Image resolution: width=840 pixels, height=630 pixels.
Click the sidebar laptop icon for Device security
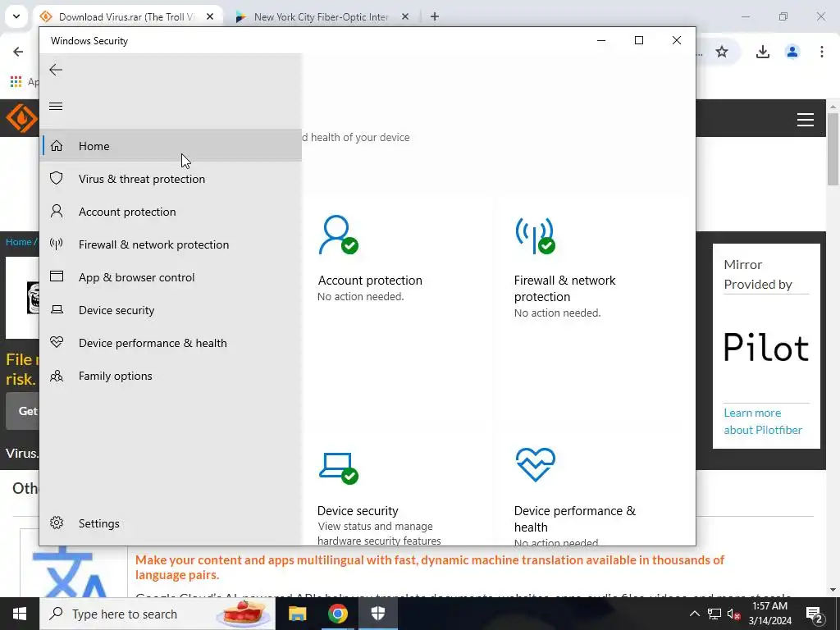[57, 309]
